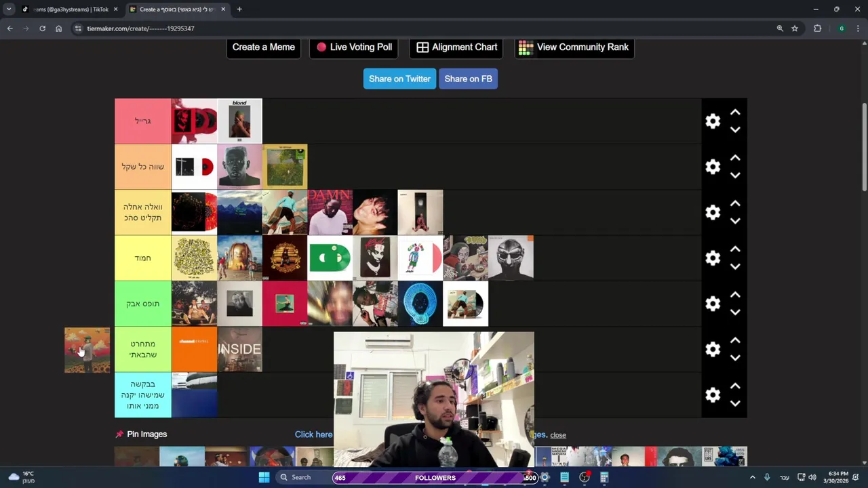Open the Windows Start menu
The image size is (868, 488).
pyautogui.click(x=264, y=477)
